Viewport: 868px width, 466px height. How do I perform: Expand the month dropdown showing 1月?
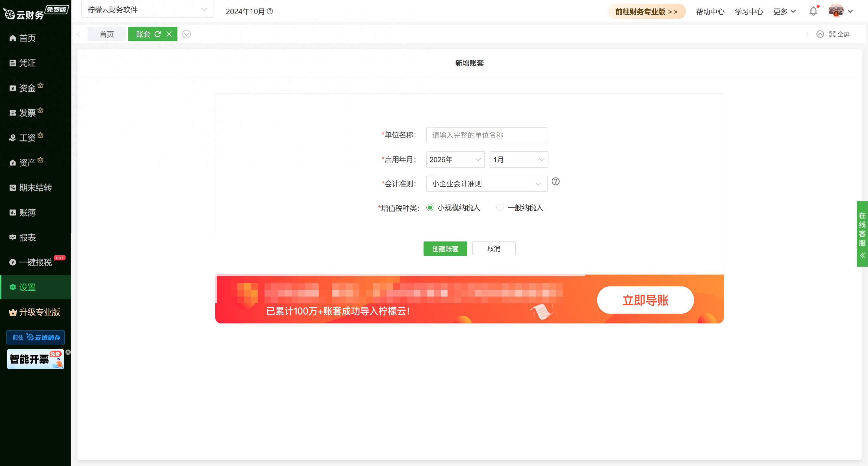point(518,160)
